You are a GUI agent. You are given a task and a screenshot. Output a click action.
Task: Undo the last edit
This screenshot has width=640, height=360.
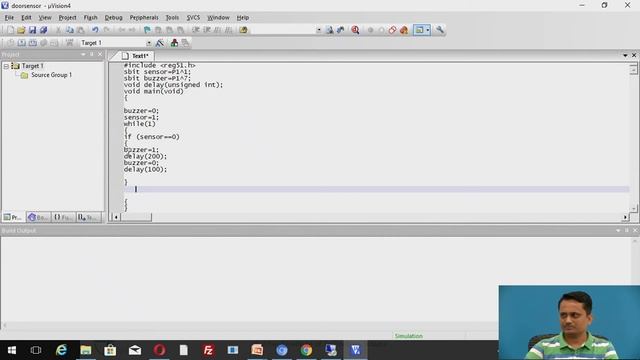click(x=95, y=30)
